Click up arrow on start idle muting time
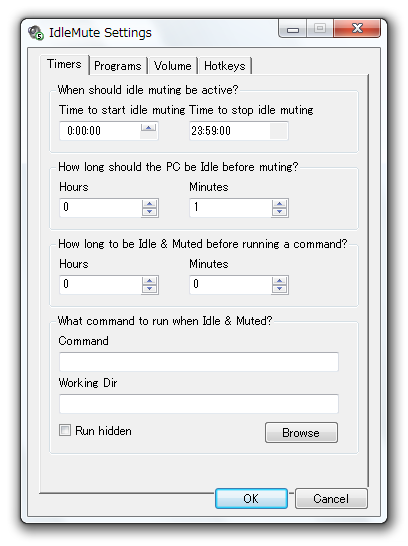 [x=149, y=127]
